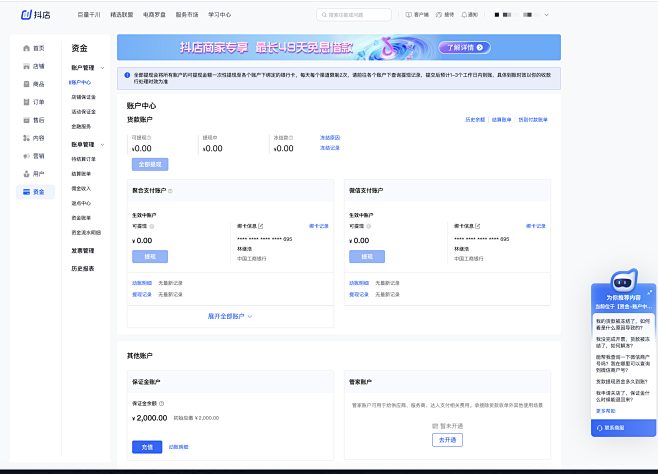Viewport: 658px width, 474px height.
Task: Open 订单 orders icon in sidebar
Action: click(x=26, y=102)
